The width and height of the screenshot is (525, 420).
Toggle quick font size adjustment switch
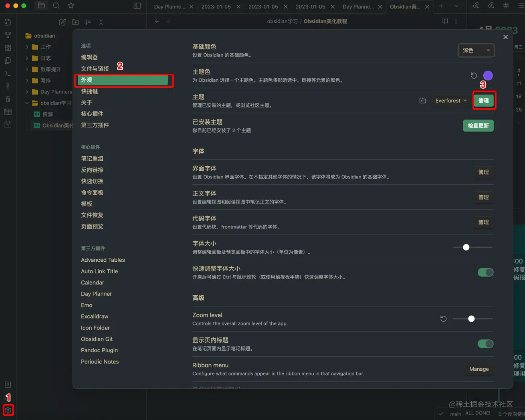pyautogui.click(x=485, y=273)
